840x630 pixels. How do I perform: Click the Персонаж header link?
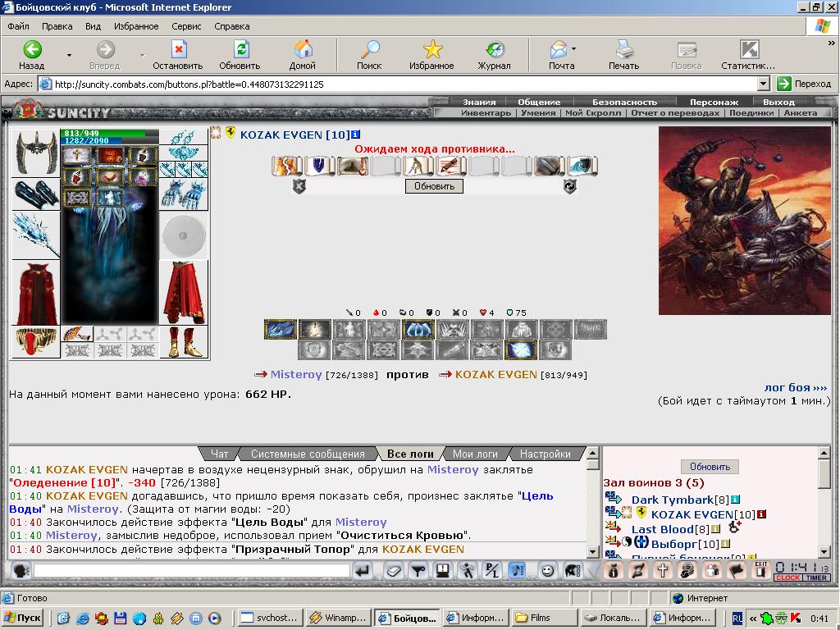tap(714, 102)
